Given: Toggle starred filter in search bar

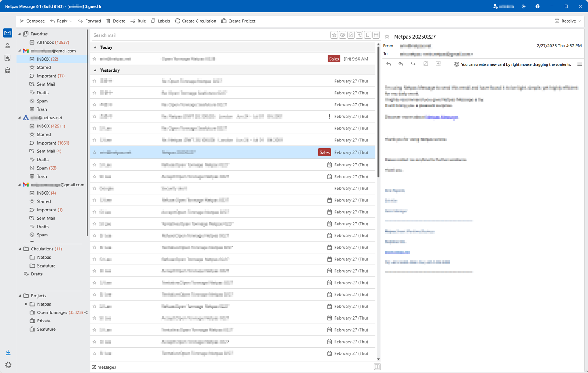Looking at the screenshot, I should [x=334, y=35].
